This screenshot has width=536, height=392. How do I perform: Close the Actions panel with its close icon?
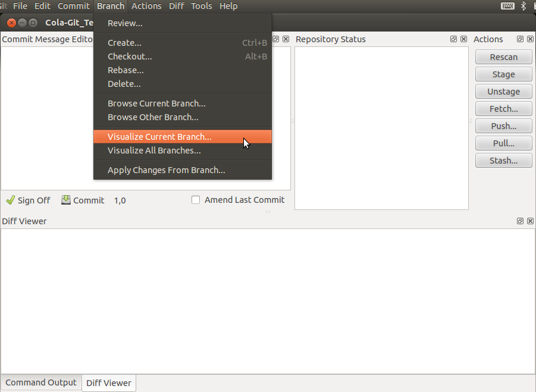click(530, 39)
